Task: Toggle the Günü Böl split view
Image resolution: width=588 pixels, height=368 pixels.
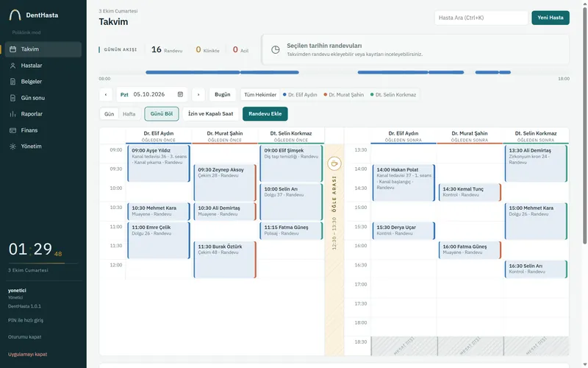Action: (162, 114)
